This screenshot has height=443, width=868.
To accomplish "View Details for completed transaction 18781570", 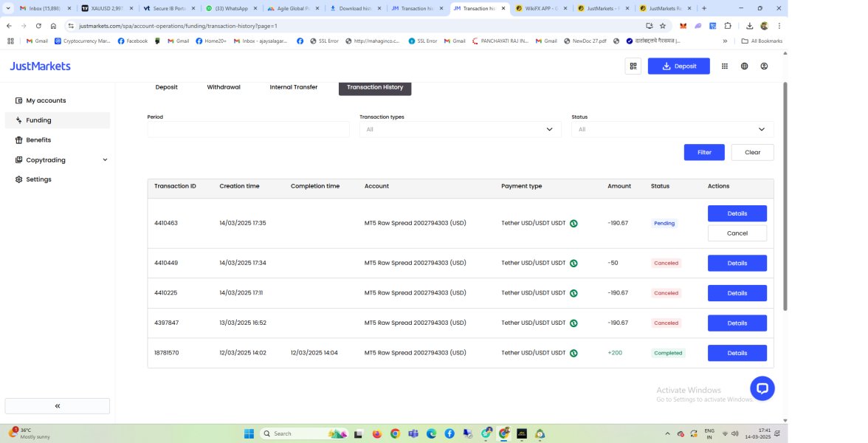I will 737,353.
